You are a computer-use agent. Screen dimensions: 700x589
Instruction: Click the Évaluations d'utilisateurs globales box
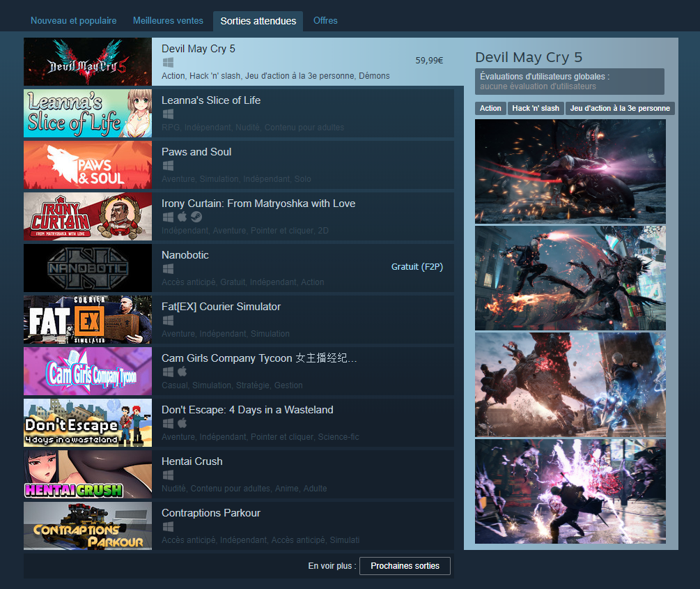coord(570,82)
